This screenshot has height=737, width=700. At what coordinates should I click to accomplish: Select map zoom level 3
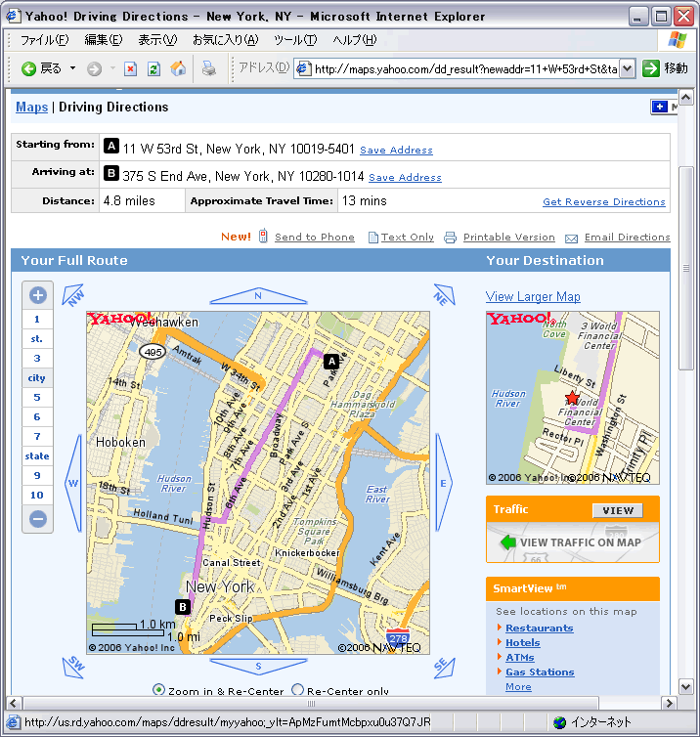click(37, 359)
